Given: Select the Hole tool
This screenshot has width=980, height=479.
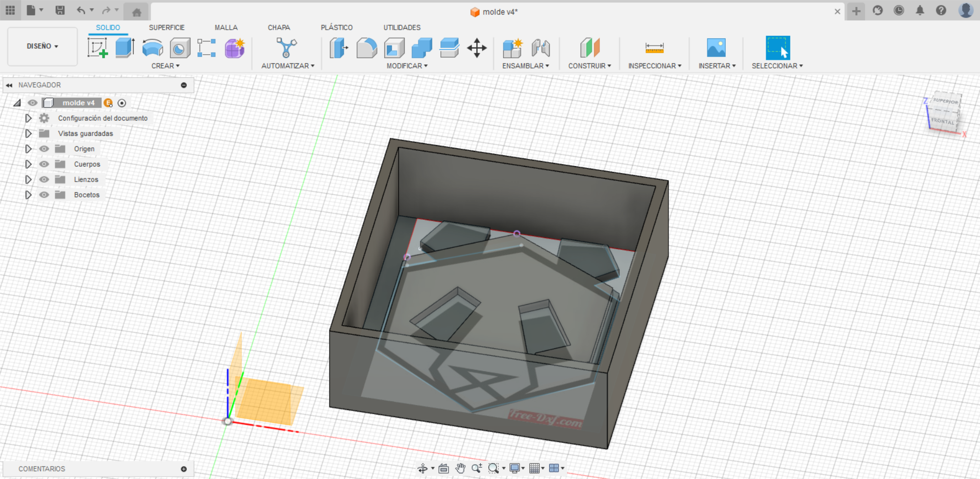Looking at the screenshot, I should tap(180, 48).
